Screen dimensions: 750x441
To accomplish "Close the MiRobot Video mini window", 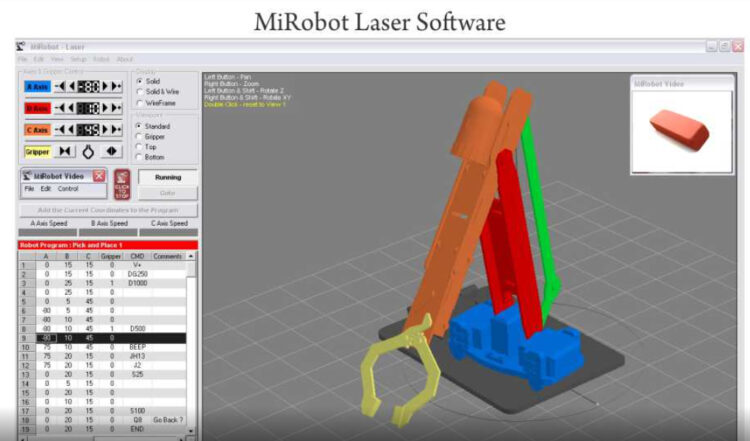I will pos(99,176).
